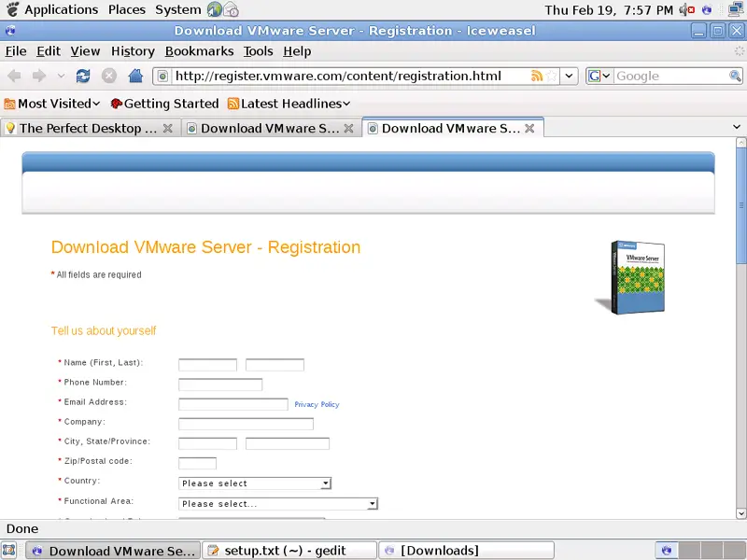Click the URL address bar
This screenshot has height=560, width=747.
pyautogui.click(x=350, y=76)
